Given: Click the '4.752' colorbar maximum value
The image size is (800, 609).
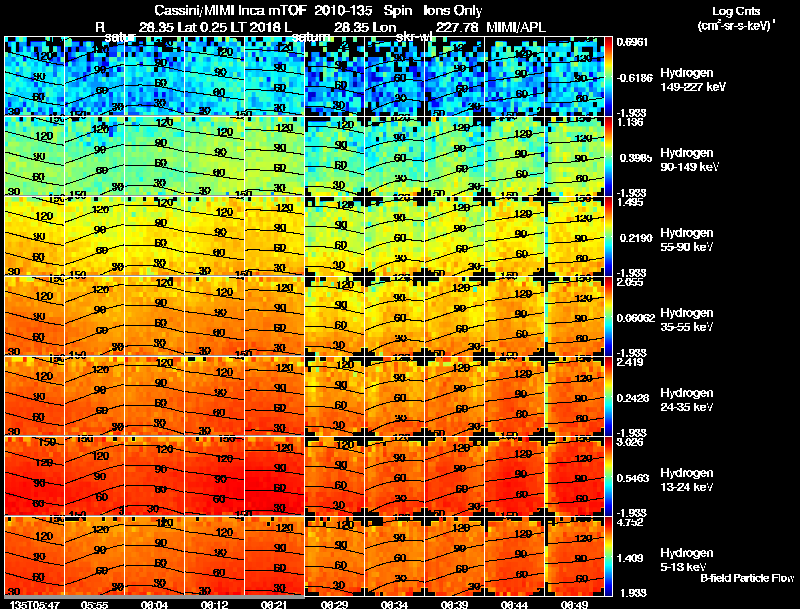Looking at the screenshot, I should (630, 522).
